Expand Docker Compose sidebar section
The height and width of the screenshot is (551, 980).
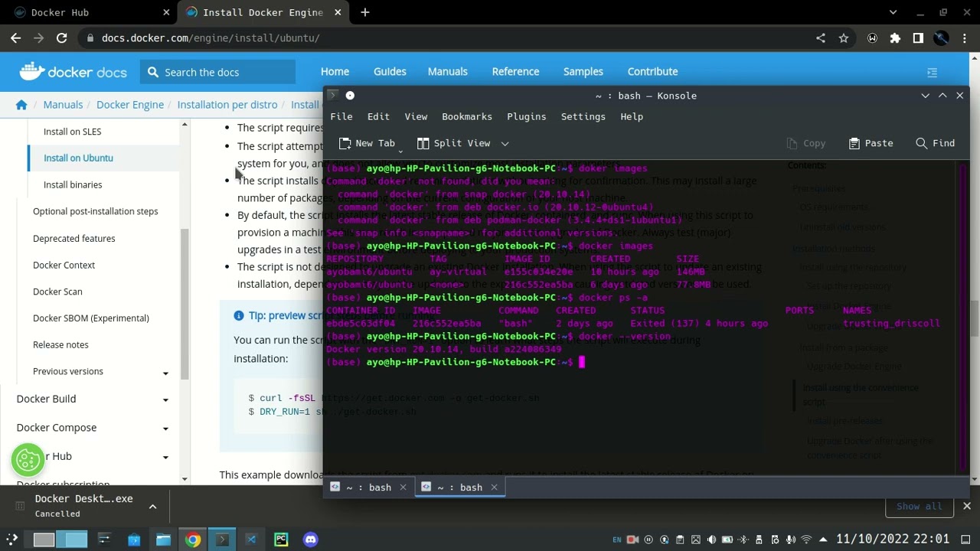165,429
